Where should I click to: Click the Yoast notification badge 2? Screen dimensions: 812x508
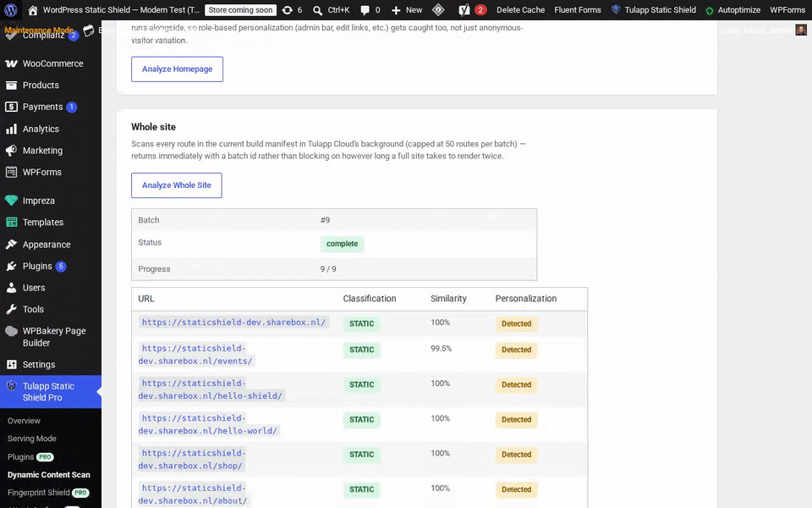tap(480, 10)
